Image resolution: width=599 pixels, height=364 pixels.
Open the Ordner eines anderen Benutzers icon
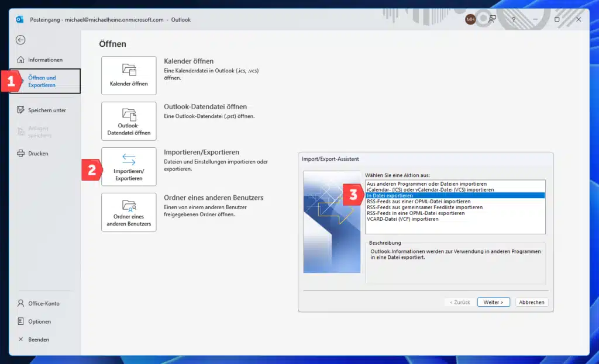pos(129,212)
